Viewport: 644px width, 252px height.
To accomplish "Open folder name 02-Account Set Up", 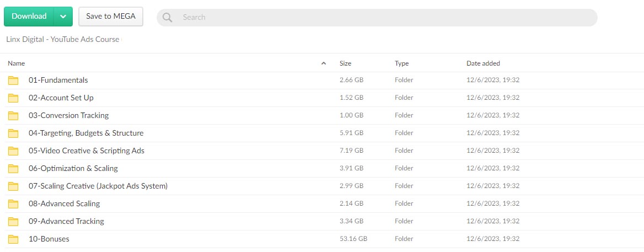I will (x=61, y=98).
